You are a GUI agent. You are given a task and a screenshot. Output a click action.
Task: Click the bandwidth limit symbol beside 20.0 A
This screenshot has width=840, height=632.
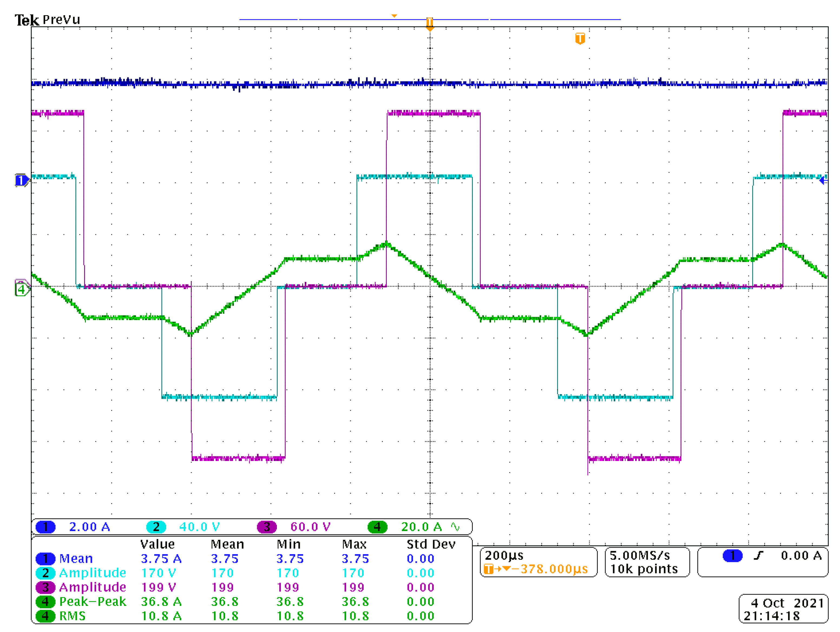point(455,527)
